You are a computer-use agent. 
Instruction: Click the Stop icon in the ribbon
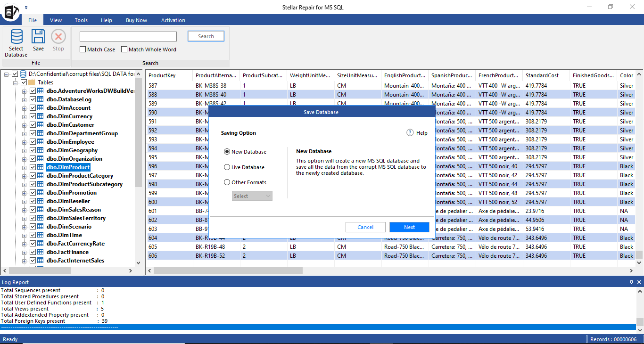click(x=58, y=37)
